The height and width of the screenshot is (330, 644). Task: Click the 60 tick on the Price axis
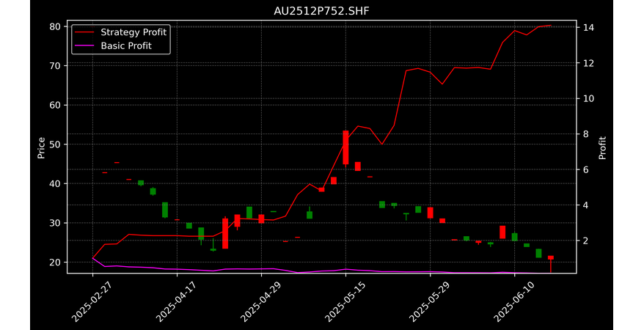pyautogui.click(x=56, y=105)
